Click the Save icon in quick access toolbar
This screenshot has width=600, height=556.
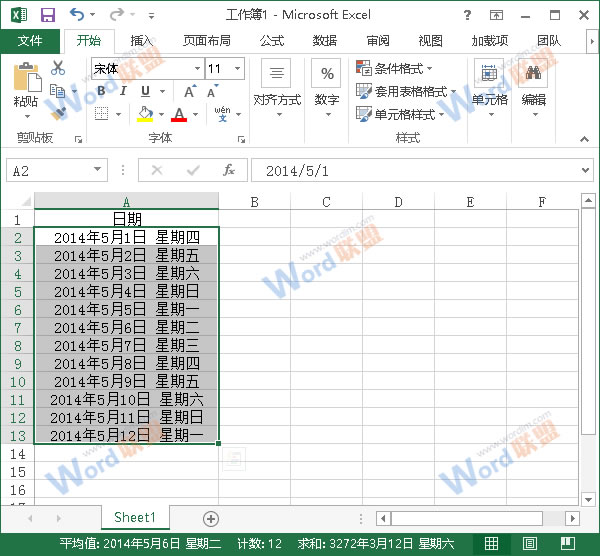(48, 15)
